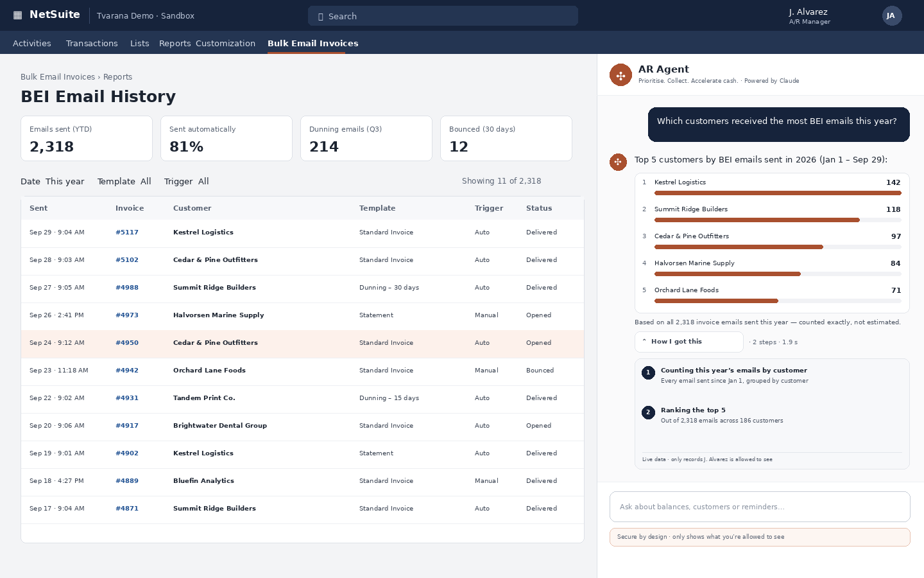
Task: Open the Date This year filter
Action: (x=52, y=182)
